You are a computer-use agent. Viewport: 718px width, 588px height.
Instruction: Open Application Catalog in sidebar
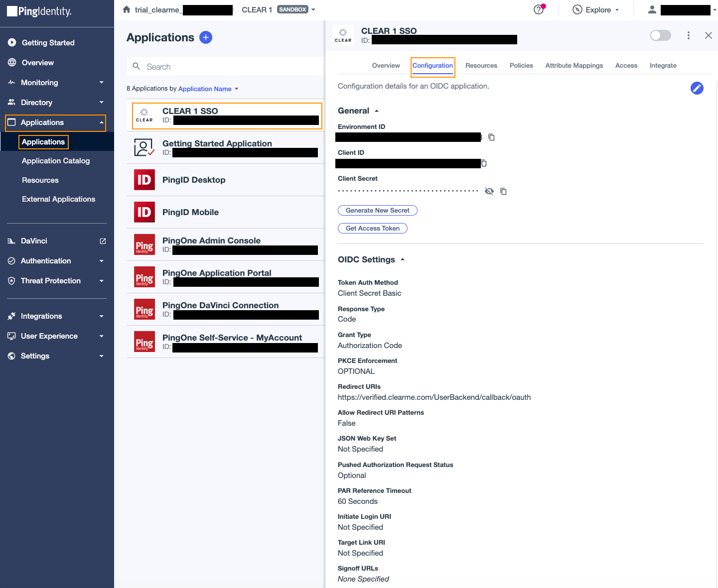[x=56, y=161]
